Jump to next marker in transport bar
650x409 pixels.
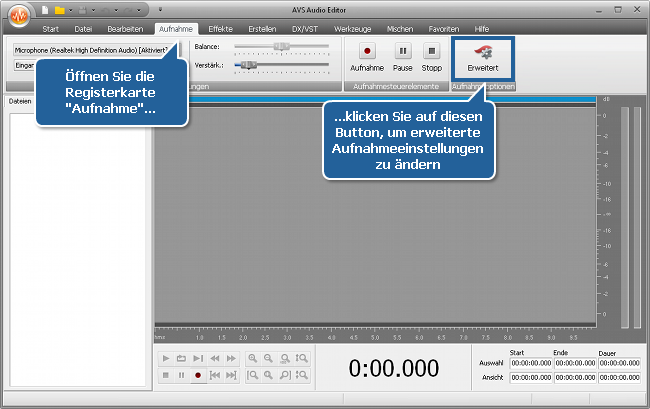coord(231,375)
